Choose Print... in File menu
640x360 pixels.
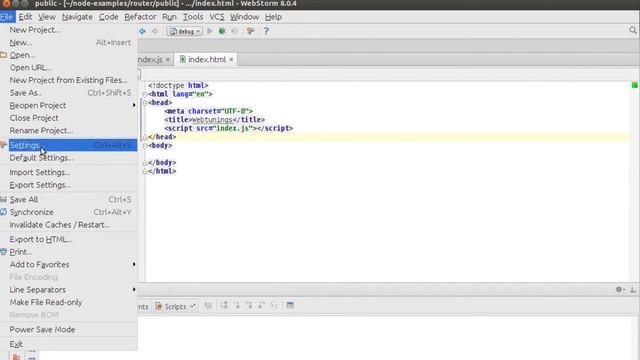click(x=69, y=252)
